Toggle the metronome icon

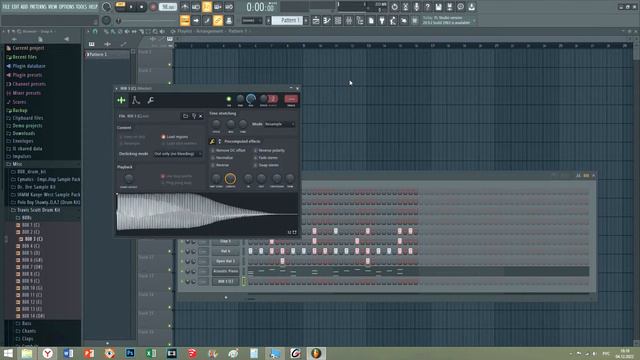pos(185,7)
